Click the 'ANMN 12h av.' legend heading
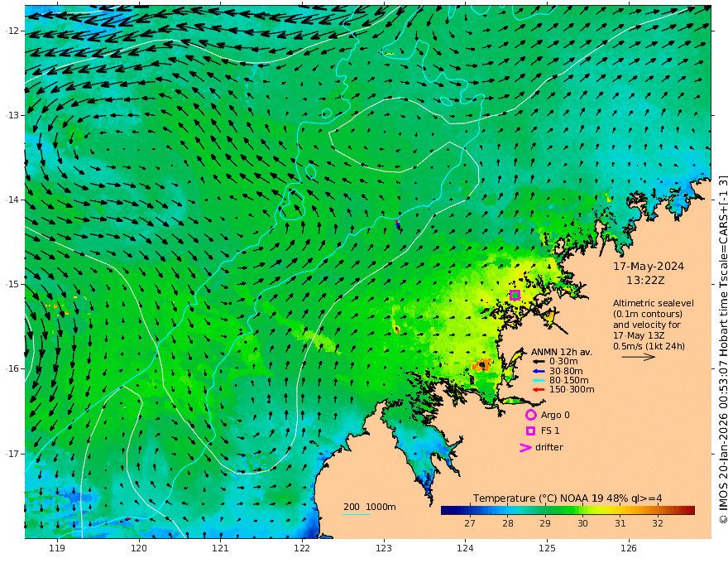This screenshot has width=728, height=563. [562, 352]
